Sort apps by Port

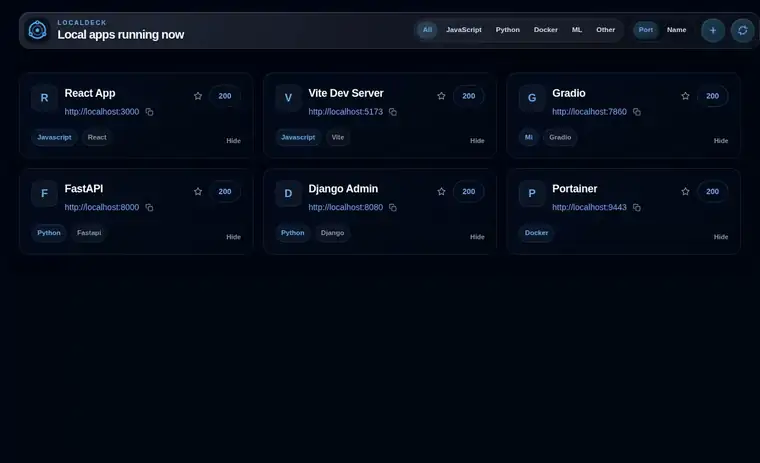[x=646, y=30]
